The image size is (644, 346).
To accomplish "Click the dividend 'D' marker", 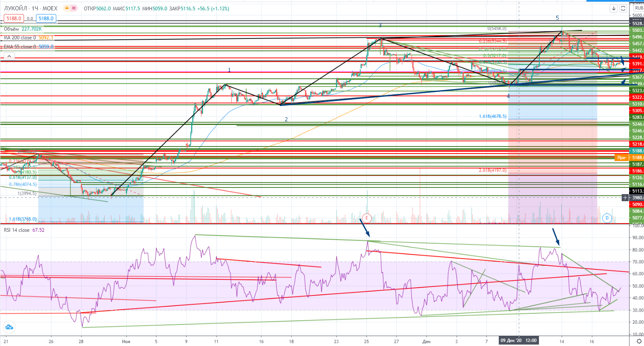I will (x=607, y=218).
